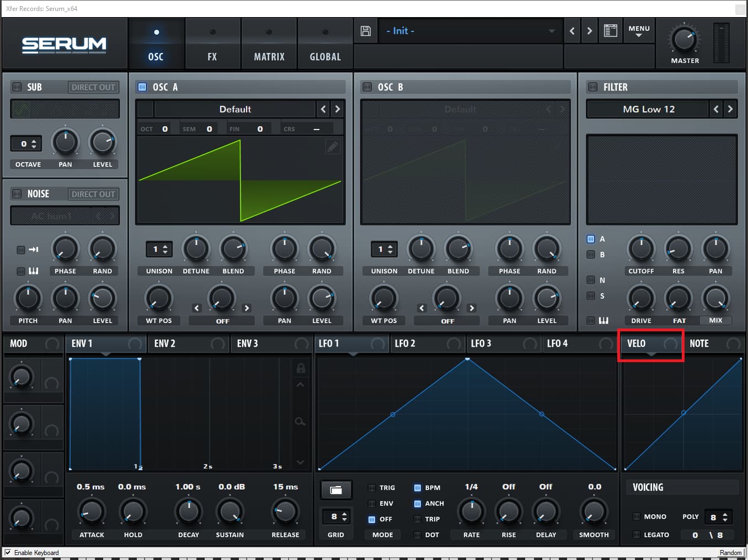Viewport: 748px width, 560px height.
Task: Toggle the Enable Keyboard checkbox
Action: tap(8, 552)
